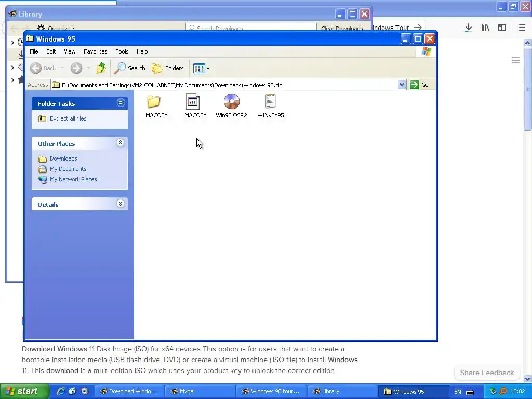532x399 pixels.
Task: Select the Win95 OSR2 disc image
Action: [x=232, y=101]
